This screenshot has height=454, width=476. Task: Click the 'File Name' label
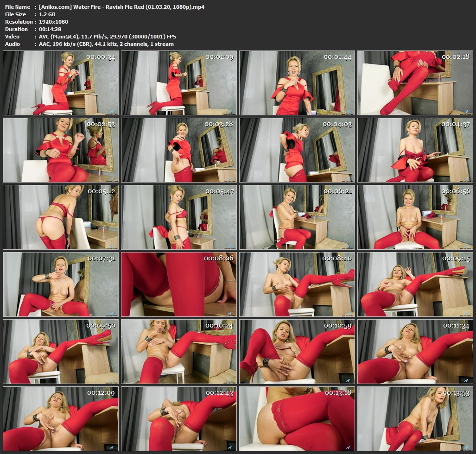(x=18, y=7)
